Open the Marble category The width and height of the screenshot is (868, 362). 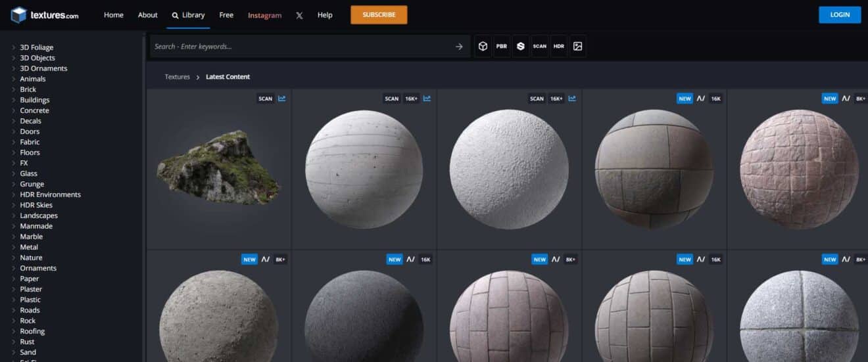[31, 237]
